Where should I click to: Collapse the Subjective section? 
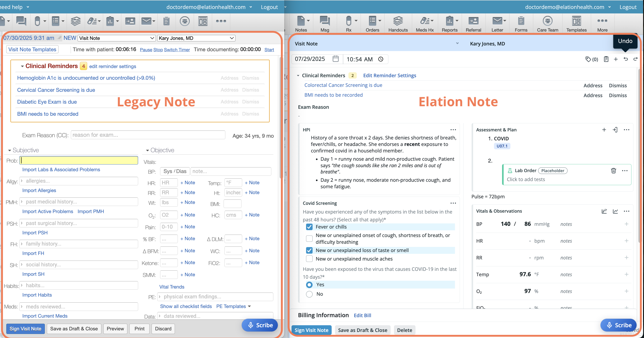click(x=9, y=150)
